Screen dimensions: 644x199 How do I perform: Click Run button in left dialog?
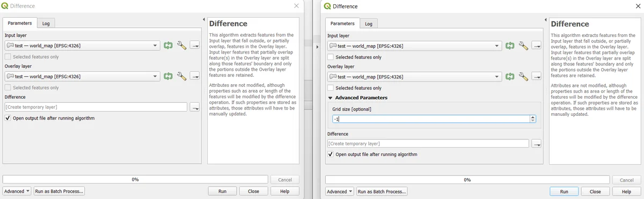222,191
